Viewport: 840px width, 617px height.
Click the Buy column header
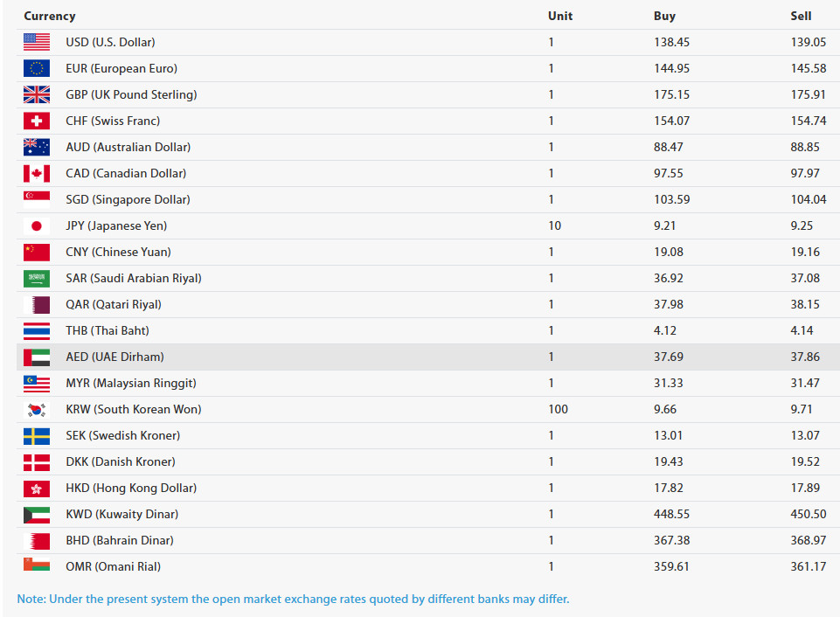tap(664, 16)
